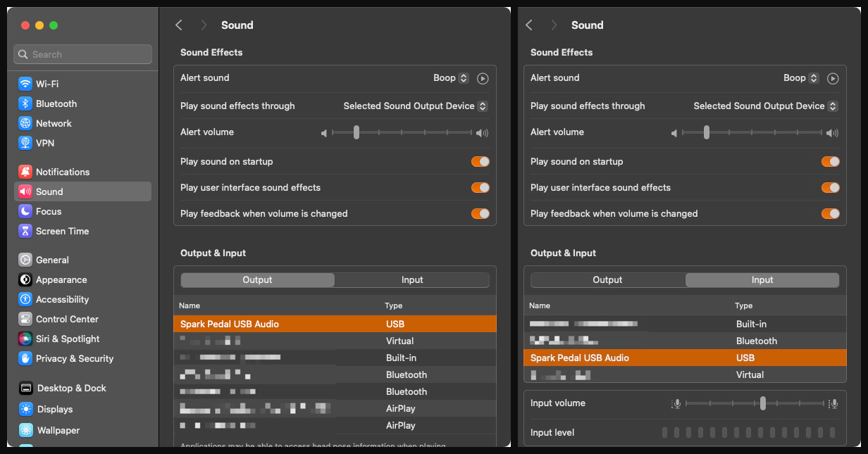Open Screen Time label in sidebar
The image size is (868, 454).
(62, 231)
